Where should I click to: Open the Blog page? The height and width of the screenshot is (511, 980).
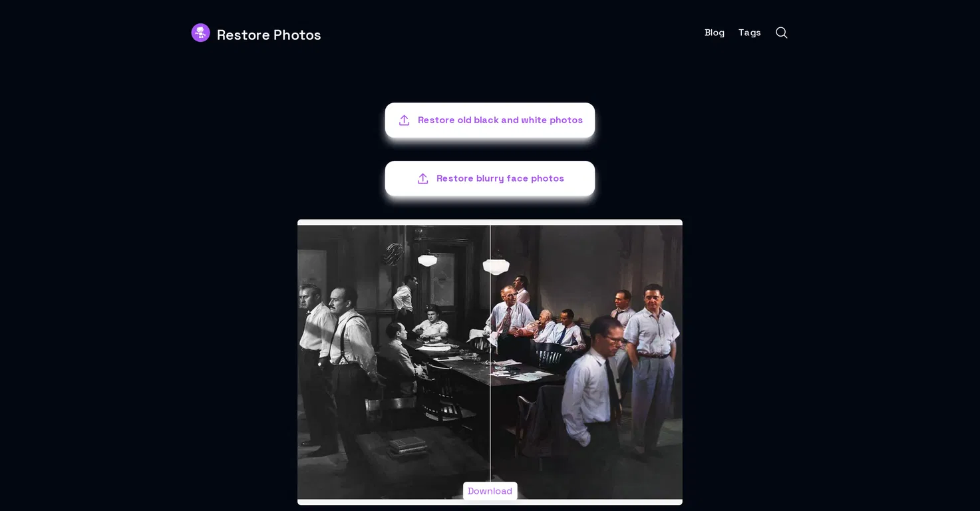(715, 33)
